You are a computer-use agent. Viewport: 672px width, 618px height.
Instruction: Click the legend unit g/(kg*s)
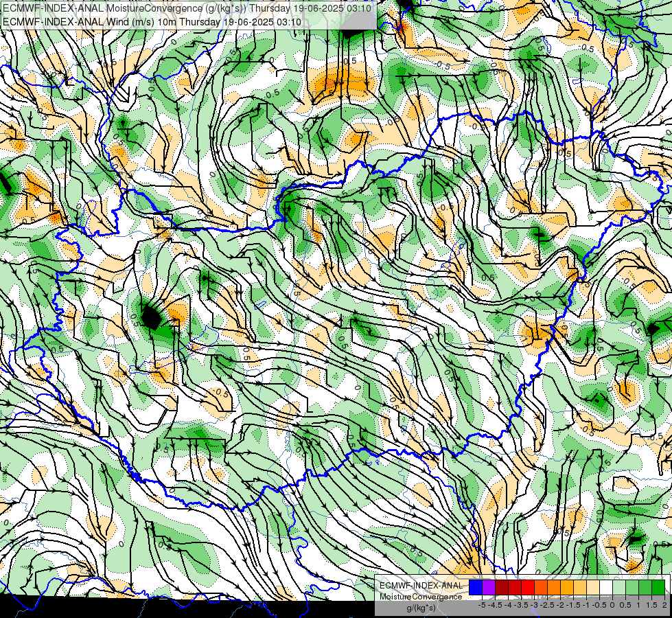(421, 608)
